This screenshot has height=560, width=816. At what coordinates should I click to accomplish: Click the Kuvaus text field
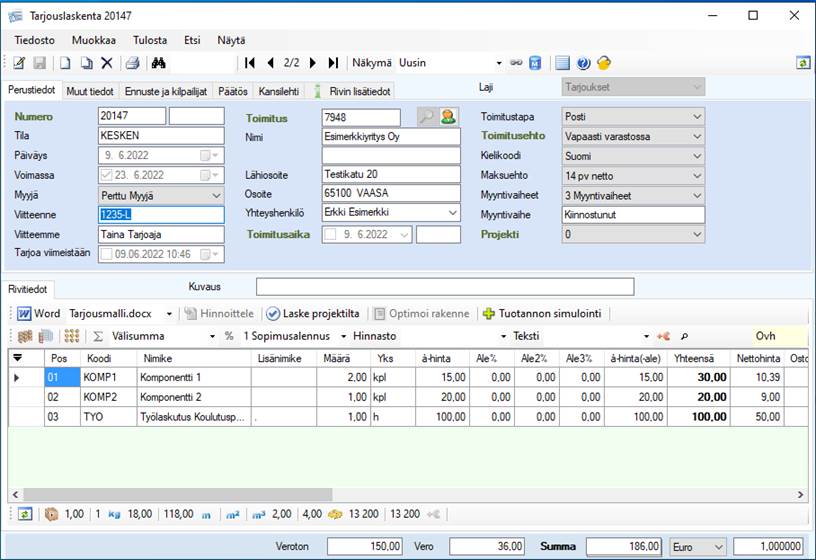click(445, 287)
